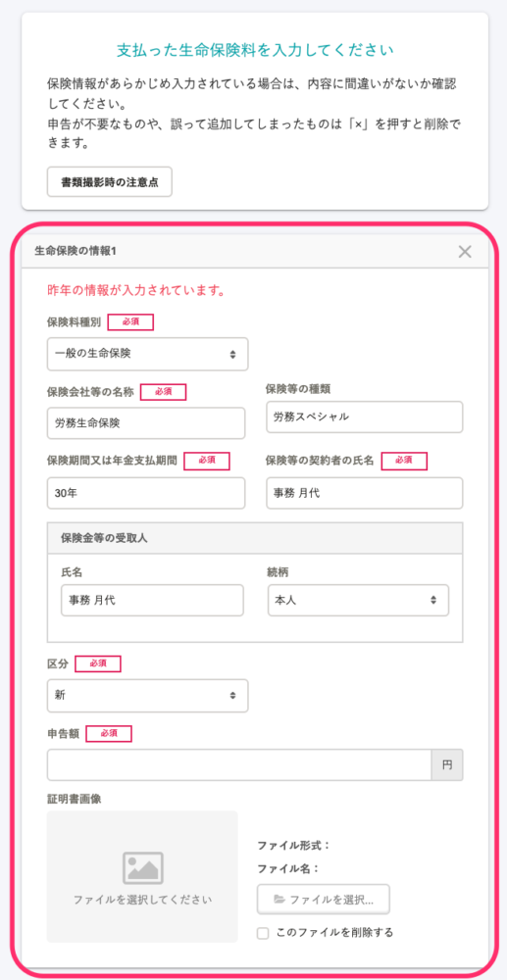Click 受取人 氏名 field with 事務 月代
The height and width of the screenshot is (980, 507).
(x=152, y=600)
